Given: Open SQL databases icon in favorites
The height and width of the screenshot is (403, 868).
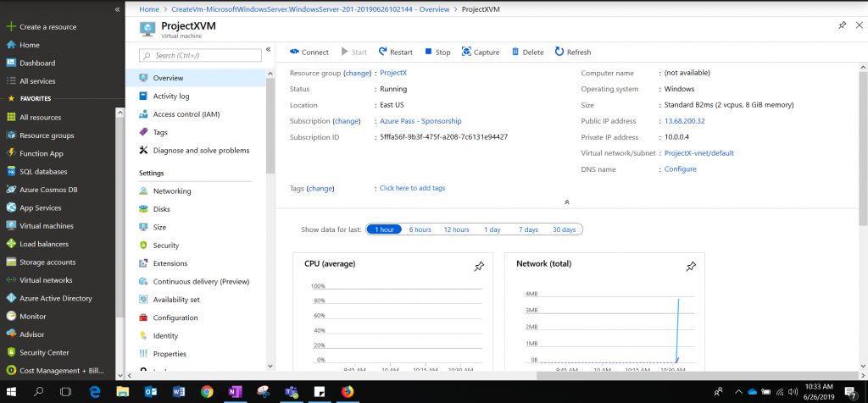Looking at the screenshot, I should click(10, 171).
